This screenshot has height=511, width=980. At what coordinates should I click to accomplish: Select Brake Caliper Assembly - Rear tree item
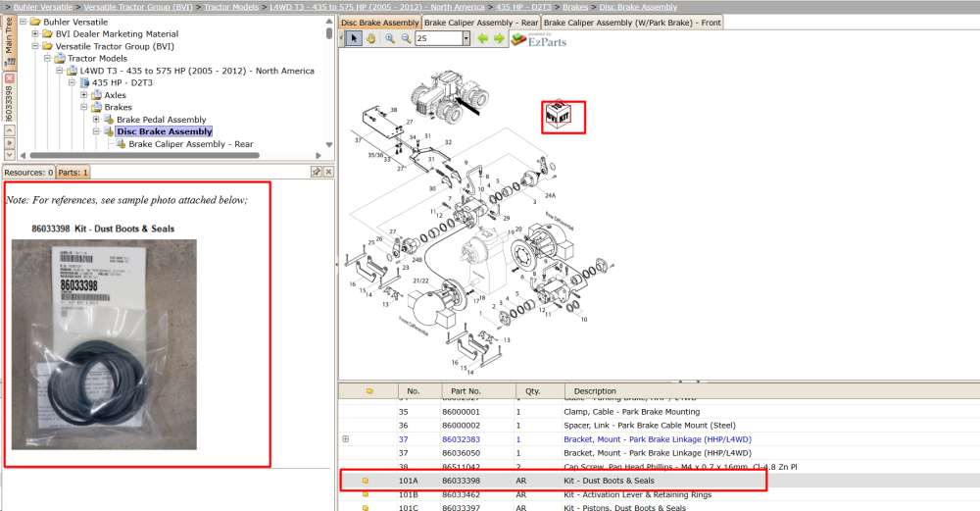(191, 144)
